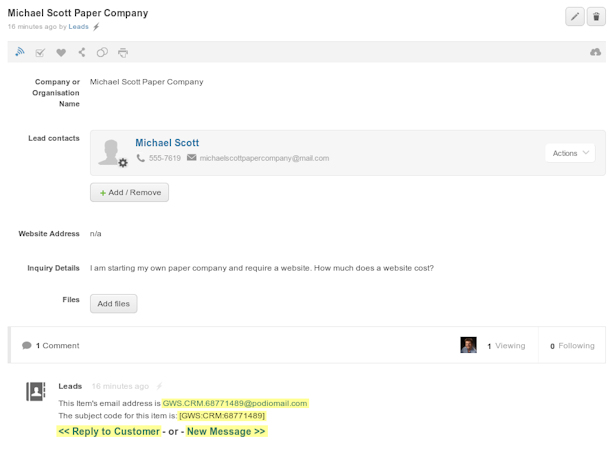
Task: Click the create task checkmark icon
Action: coord(40,52)
